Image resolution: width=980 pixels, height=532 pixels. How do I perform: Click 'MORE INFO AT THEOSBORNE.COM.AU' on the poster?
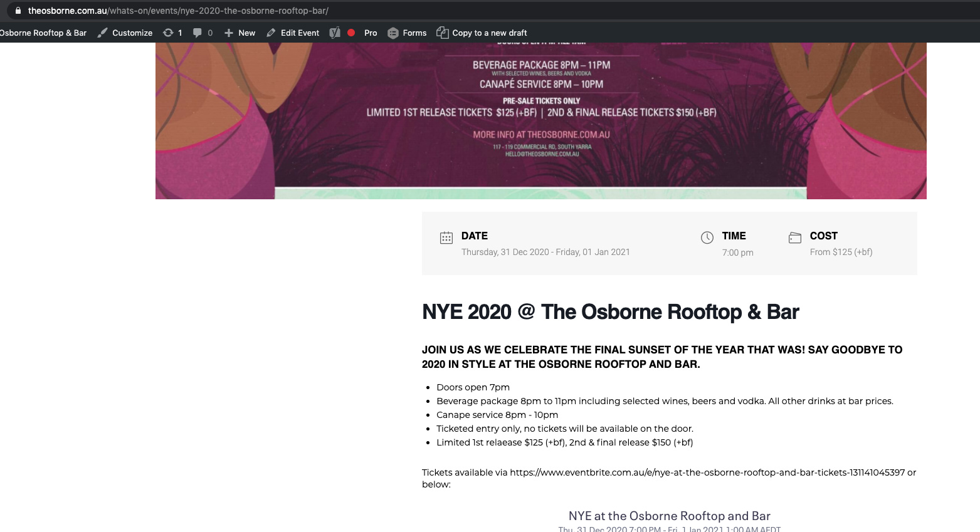click(541, 135)
